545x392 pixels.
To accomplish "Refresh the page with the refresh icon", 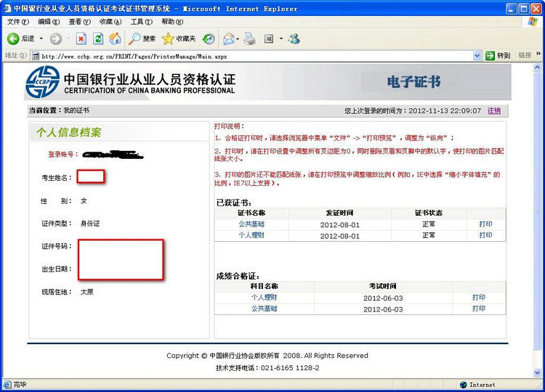I will pyautogui.click(x=98, y=38).
